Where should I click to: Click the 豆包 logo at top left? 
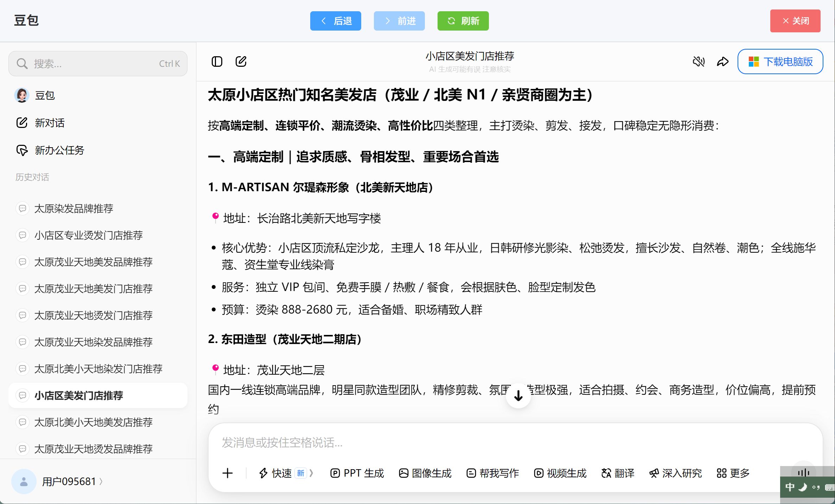(x=26, y=20)
